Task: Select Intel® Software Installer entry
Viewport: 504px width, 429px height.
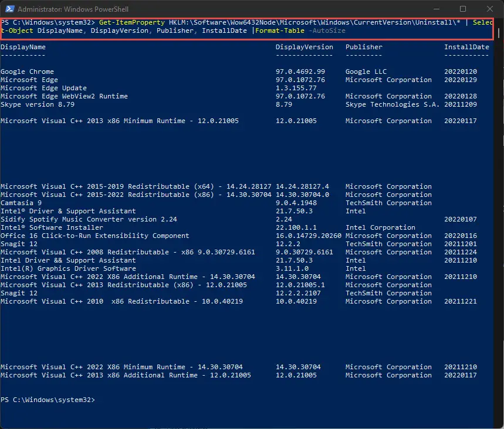Action: coord(52,227)
